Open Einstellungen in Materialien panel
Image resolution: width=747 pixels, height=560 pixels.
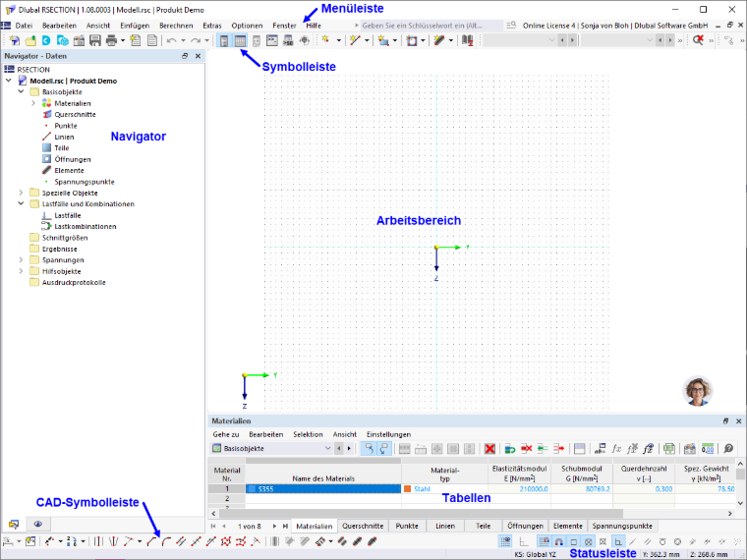389,435
